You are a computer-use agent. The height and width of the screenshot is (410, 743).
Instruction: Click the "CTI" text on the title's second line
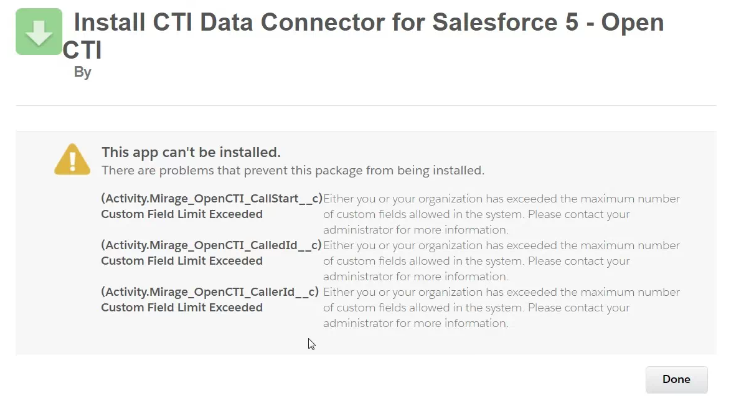pos(82,50)
